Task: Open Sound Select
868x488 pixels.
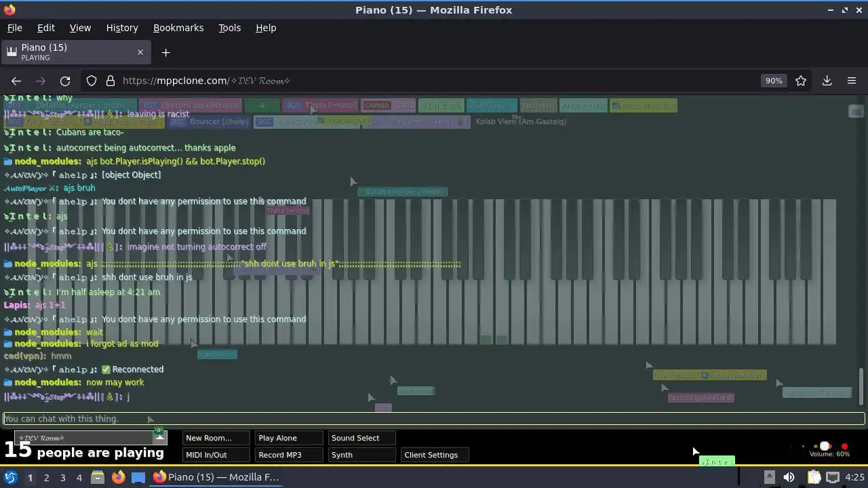Action: pos(361,438)
